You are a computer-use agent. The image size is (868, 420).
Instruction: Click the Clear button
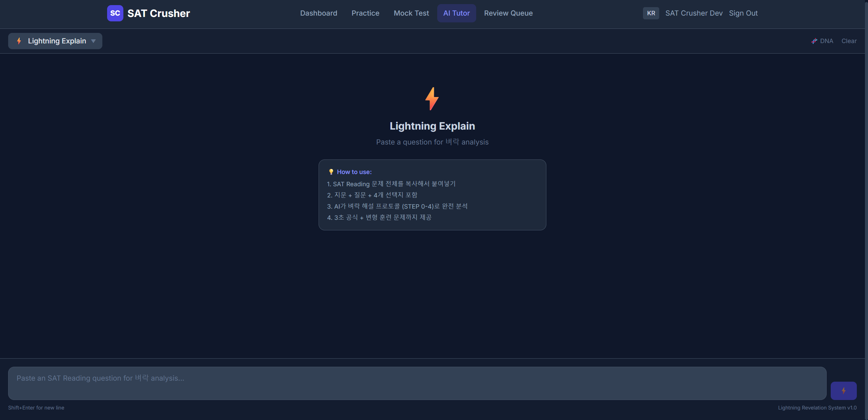[x=849, y=41]
